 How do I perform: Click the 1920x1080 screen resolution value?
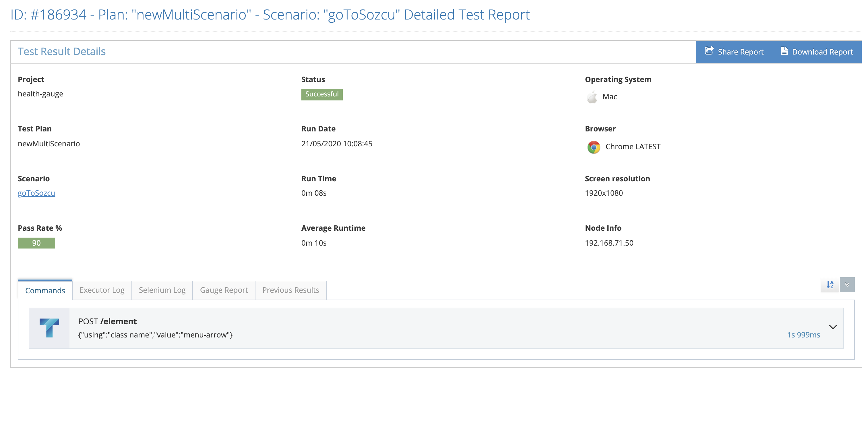click(x=604, y=193)
